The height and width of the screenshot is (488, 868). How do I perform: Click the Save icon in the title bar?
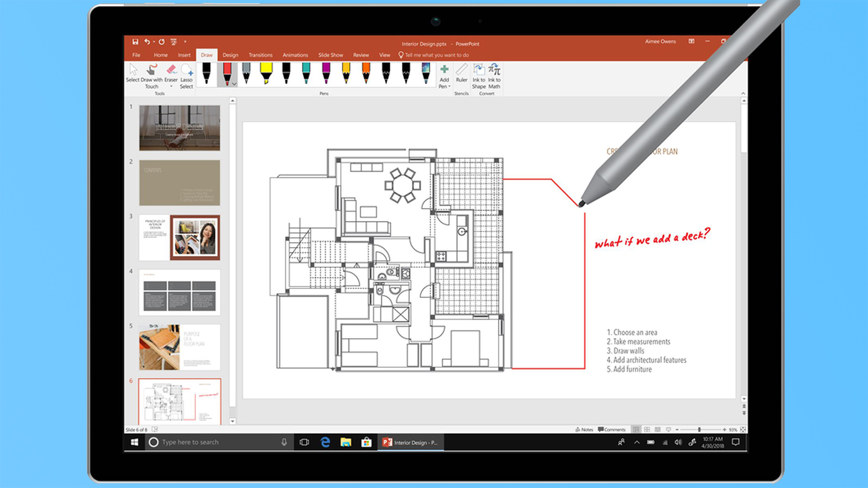click(135, 42)
